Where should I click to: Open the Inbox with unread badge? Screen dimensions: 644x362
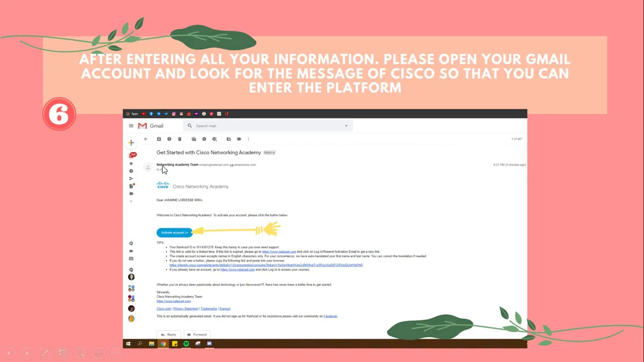pyautogui.click(x=132, y=155)
